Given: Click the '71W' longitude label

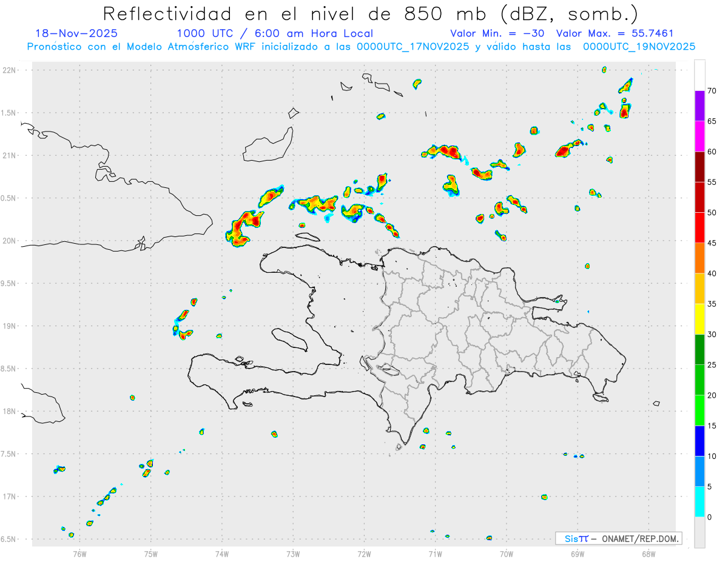Looking at the screenshot, I should point(435,554).
